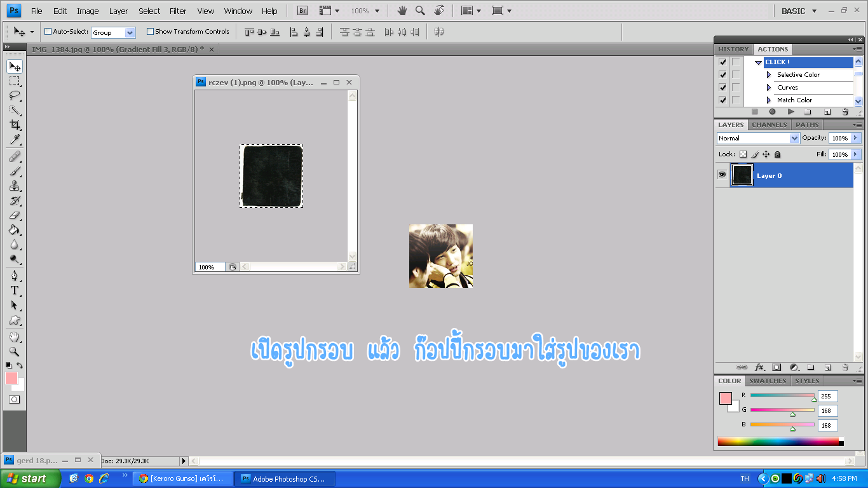Screen dimensions: 868x488
Task: Select the Brush tool
Action: click(15, 172)
